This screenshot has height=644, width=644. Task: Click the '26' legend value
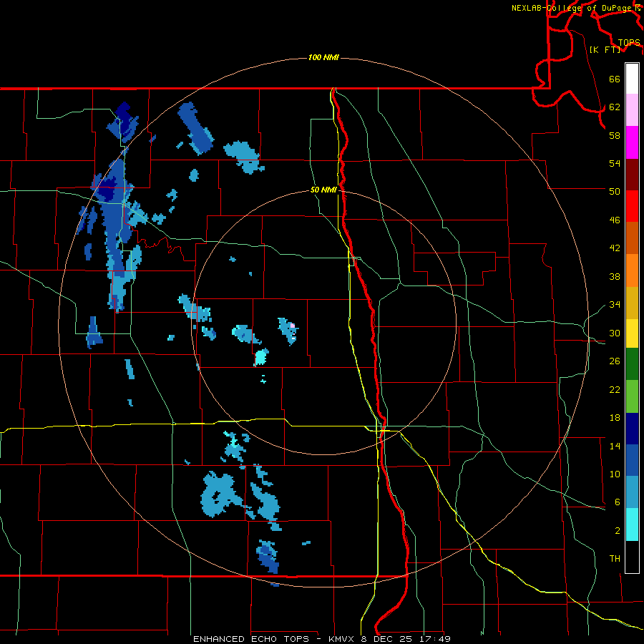pyautogui.click(x=615, y=361)
